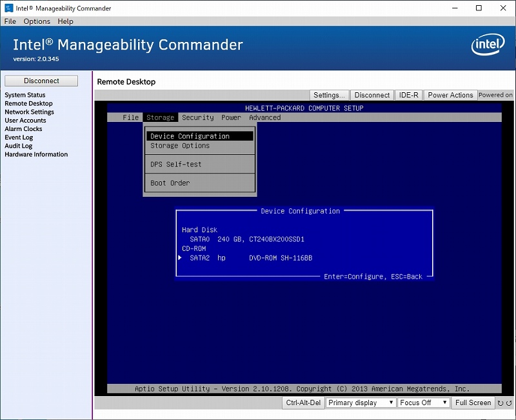Select BIOS Advanced menu tab
The width and height of the screenshot is (516, 420).
[x=265, y=117]
